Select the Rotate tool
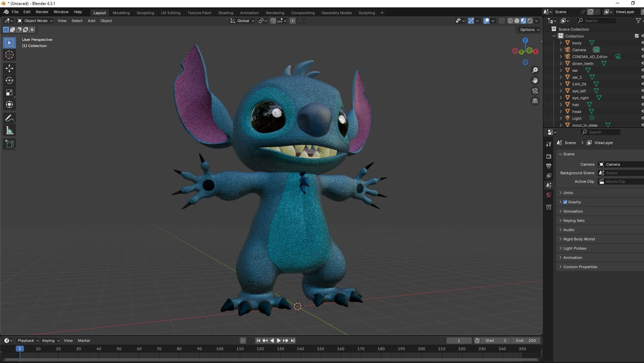Viewport: 644px width, 363px height. point(9,80)
